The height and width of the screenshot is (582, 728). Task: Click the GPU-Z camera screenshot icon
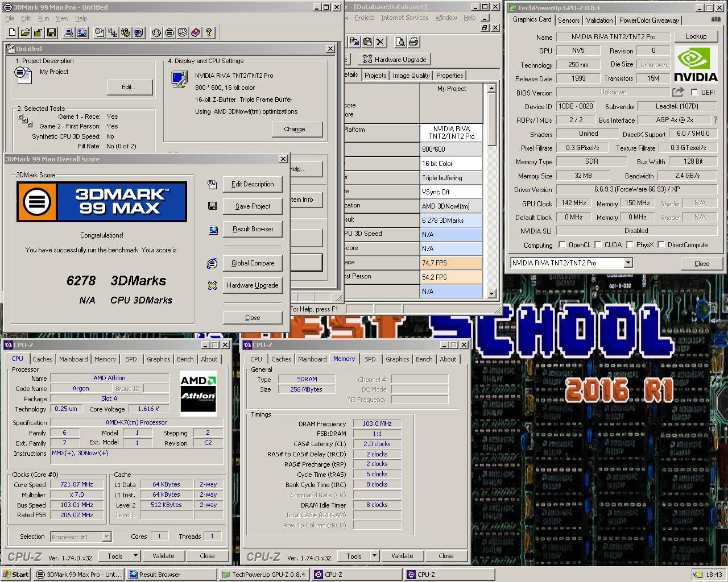(x=716, y=19)
